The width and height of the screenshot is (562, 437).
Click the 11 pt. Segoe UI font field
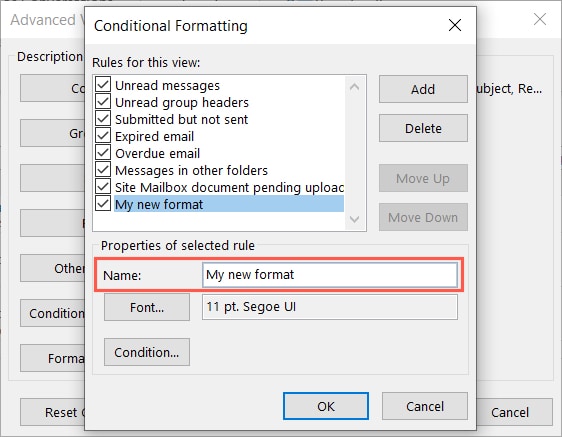point(330,307)
